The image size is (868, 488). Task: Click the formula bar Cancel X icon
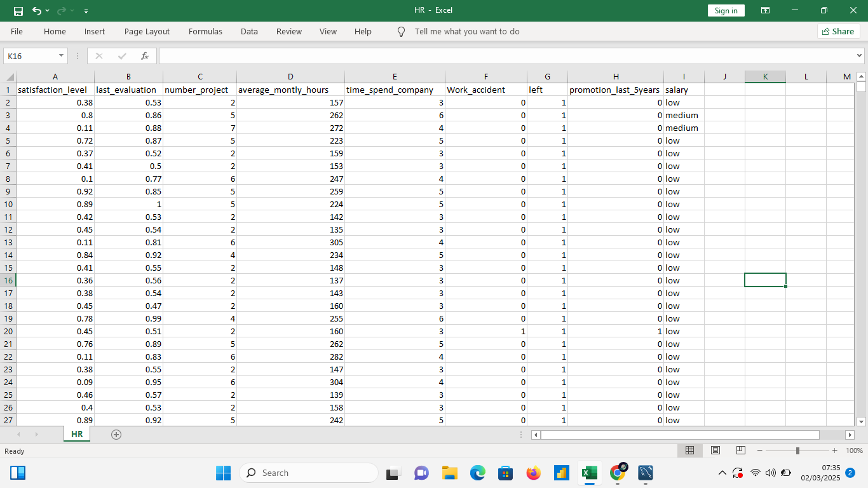[98, 56]
